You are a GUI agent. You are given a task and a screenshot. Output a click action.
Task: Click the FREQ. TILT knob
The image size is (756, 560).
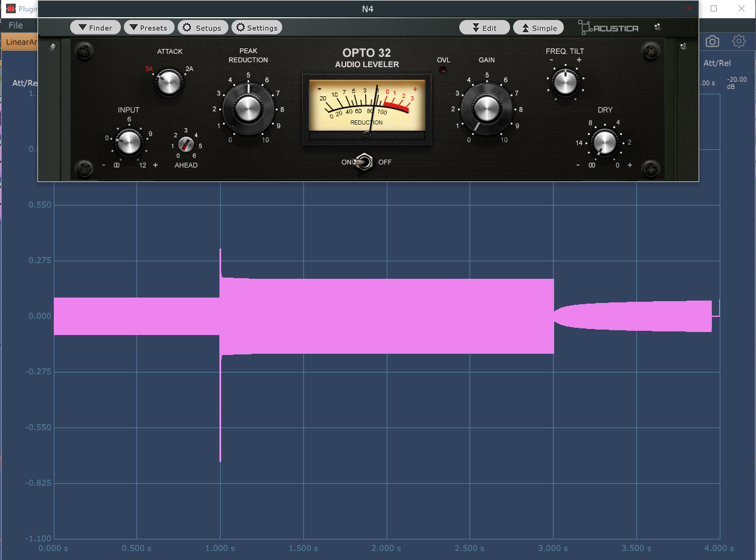click(x=566, y=82)
